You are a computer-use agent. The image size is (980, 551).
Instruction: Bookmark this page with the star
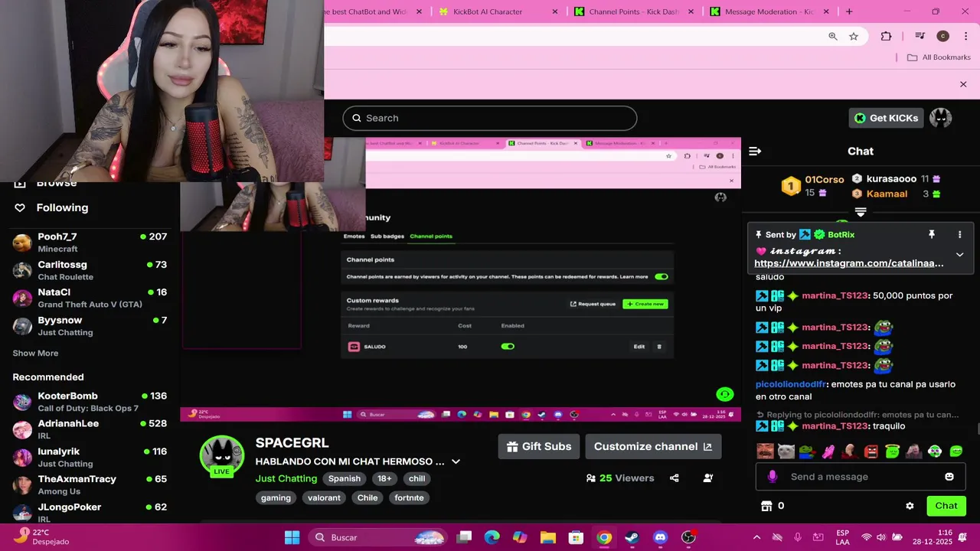tap(854, 36)
